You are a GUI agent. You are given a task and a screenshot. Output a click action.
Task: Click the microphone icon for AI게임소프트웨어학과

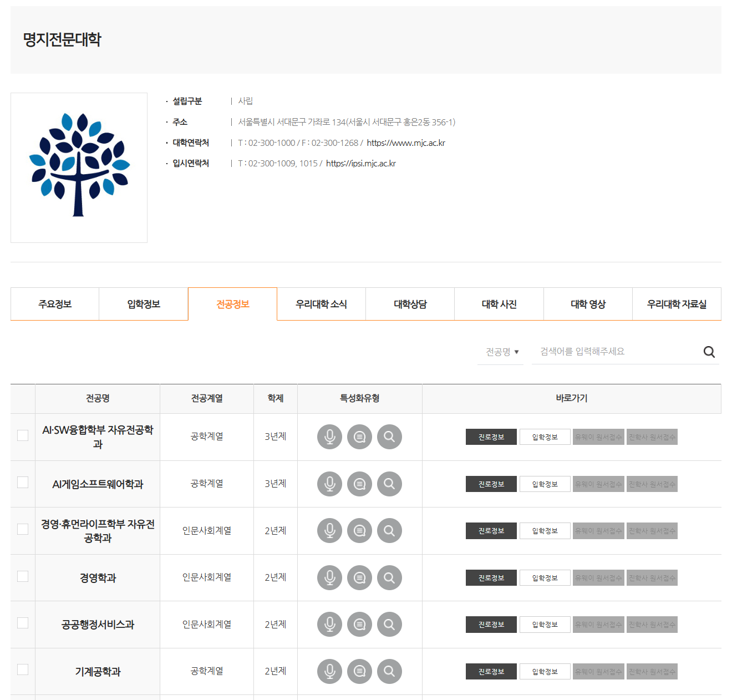329,484
